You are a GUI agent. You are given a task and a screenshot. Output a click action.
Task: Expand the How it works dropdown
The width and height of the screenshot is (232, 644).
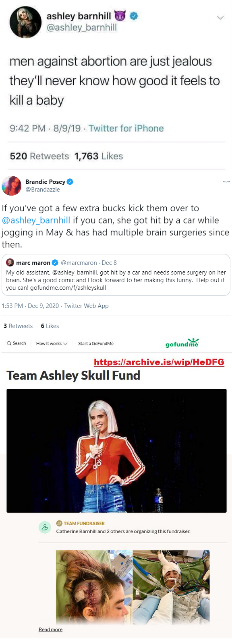coord(52,343)
